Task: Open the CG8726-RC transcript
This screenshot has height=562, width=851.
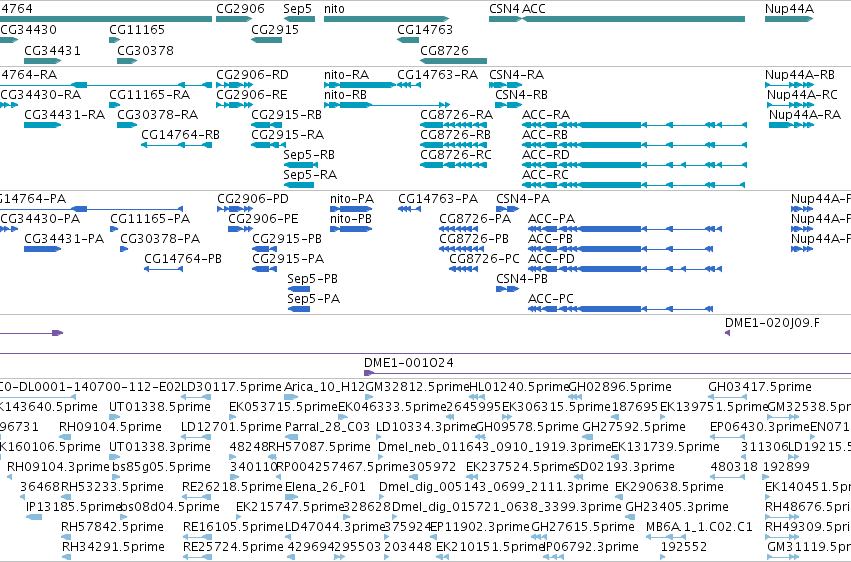Action: click(x=456, y=155)
